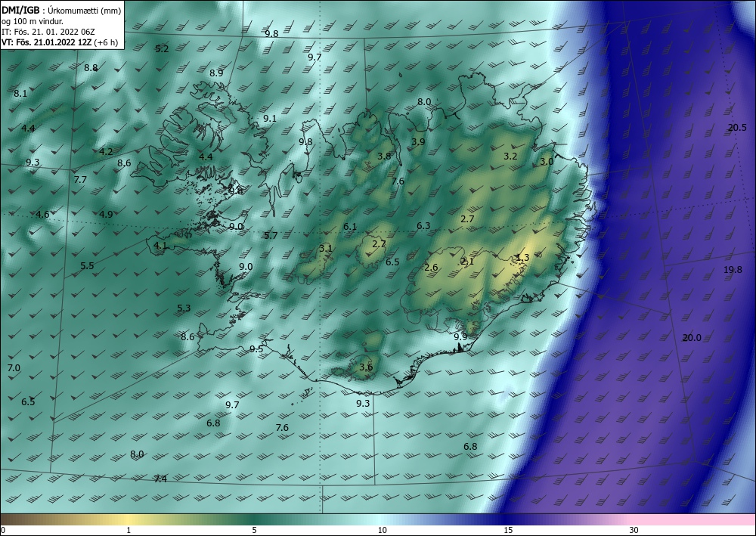The height and width of the screenshot is (536, 756).
Task: Select the subtitle "og 100 m vindur."
Action: coord(33,21)
